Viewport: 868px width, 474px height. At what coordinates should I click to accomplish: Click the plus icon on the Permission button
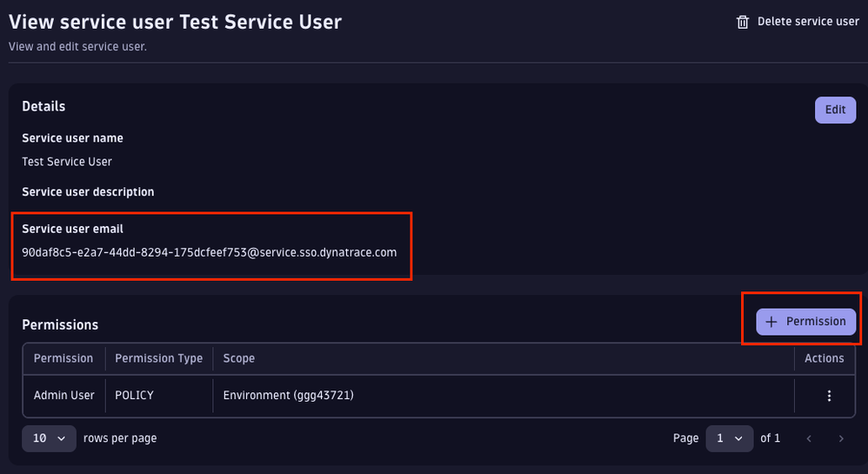click(771, 321)
